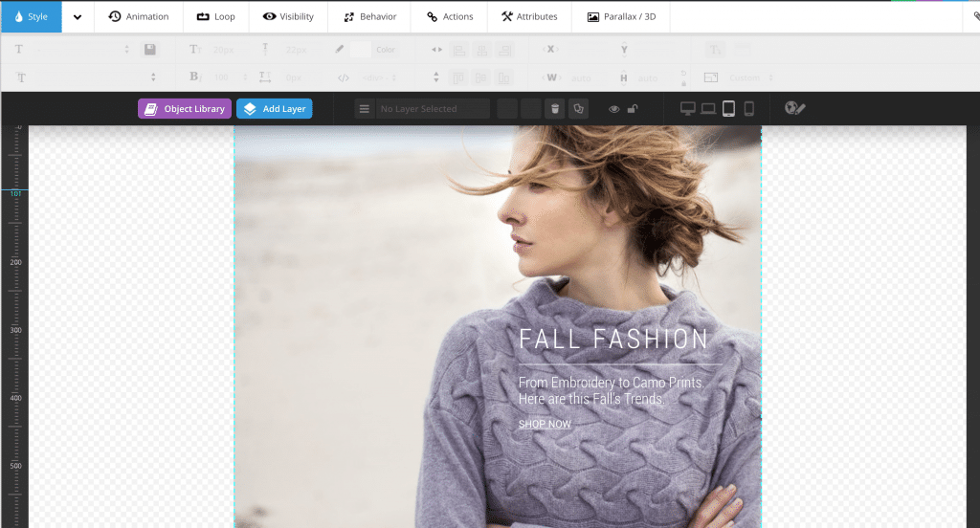The width and height of the screenshot is (980, 528).
Task: Click the trash delete layer icon
Action: pyautogui.click(x=554, y=109)
